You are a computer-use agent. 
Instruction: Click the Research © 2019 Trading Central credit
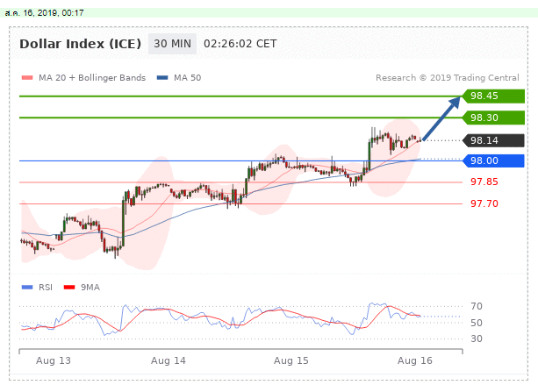(448, 78)
